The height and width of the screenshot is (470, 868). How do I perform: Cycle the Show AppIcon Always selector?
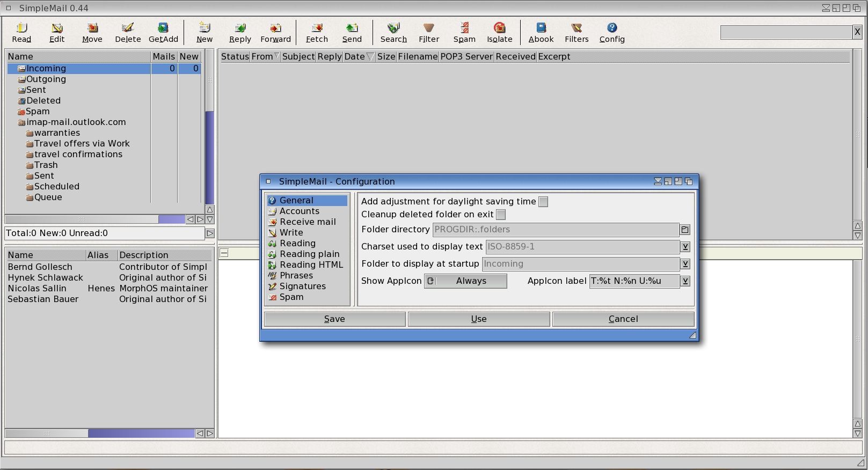pos(465,281)
